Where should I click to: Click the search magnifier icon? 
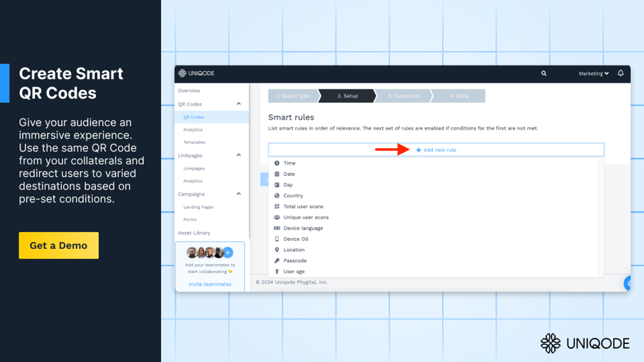(x=544, y=73)
